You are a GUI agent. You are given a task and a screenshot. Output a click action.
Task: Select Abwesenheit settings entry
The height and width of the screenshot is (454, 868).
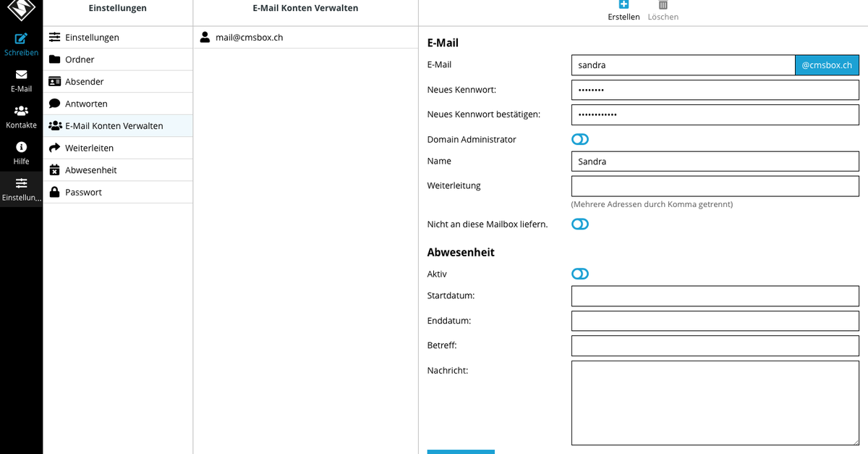coord(118,169)
